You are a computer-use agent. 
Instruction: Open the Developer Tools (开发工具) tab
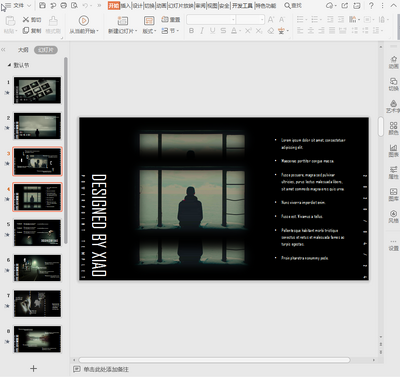point(242,5)
